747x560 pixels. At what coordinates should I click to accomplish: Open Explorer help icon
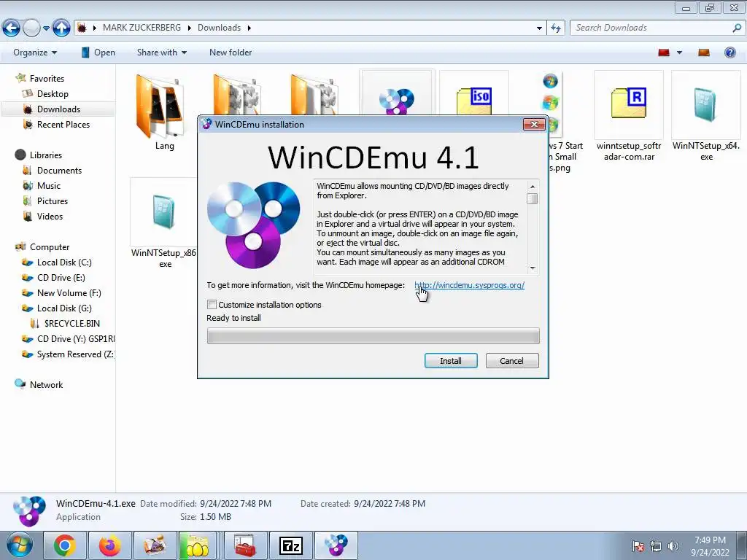click(729, 52)
